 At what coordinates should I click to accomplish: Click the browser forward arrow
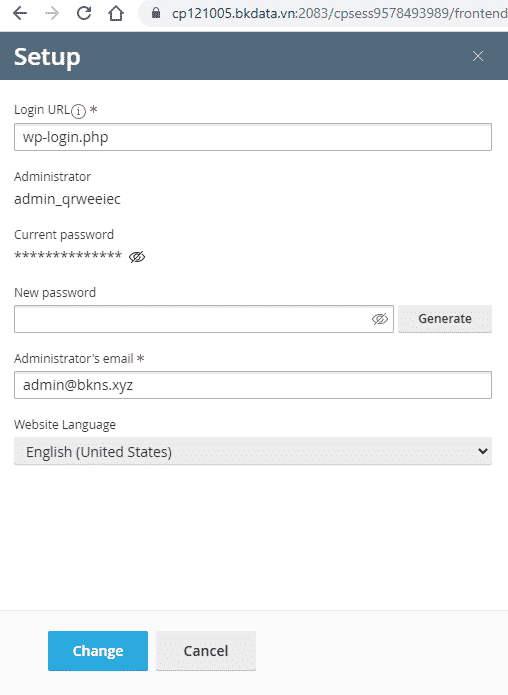[52, 13]
